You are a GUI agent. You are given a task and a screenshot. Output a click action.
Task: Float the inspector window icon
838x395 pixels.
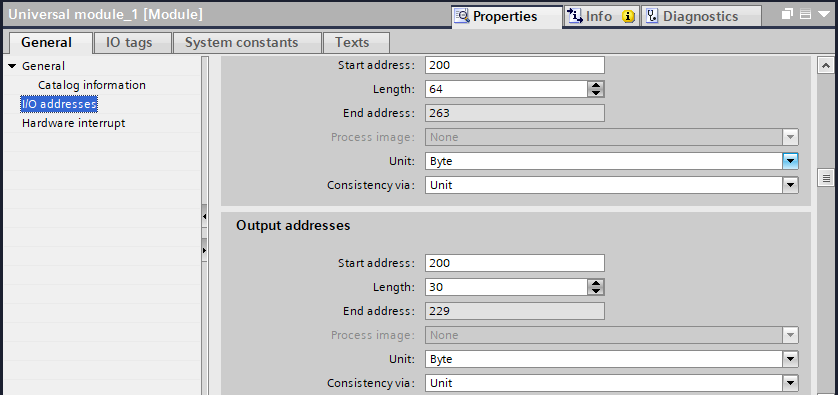(x=787, y=14)
